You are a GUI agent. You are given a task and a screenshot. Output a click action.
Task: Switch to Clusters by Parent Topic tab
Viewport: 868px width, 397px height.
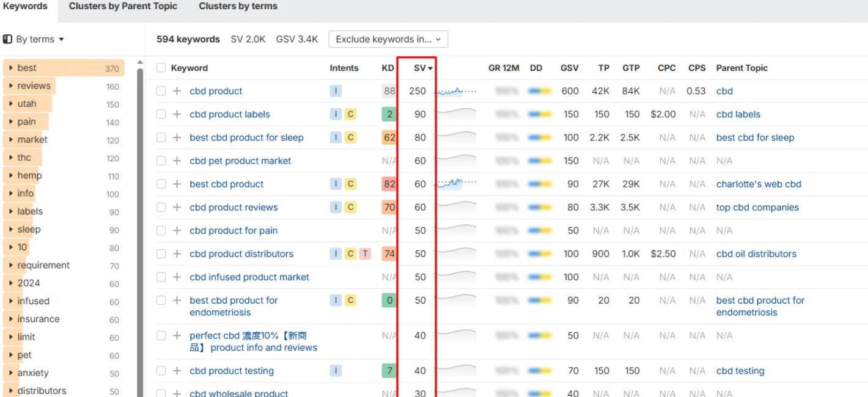pos(123,6)
